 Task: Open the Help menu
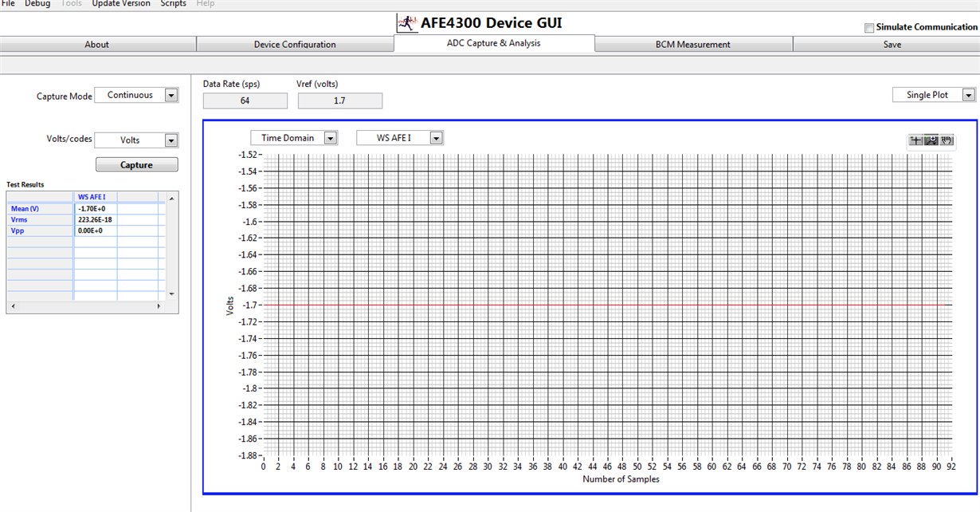pos(205,4)
